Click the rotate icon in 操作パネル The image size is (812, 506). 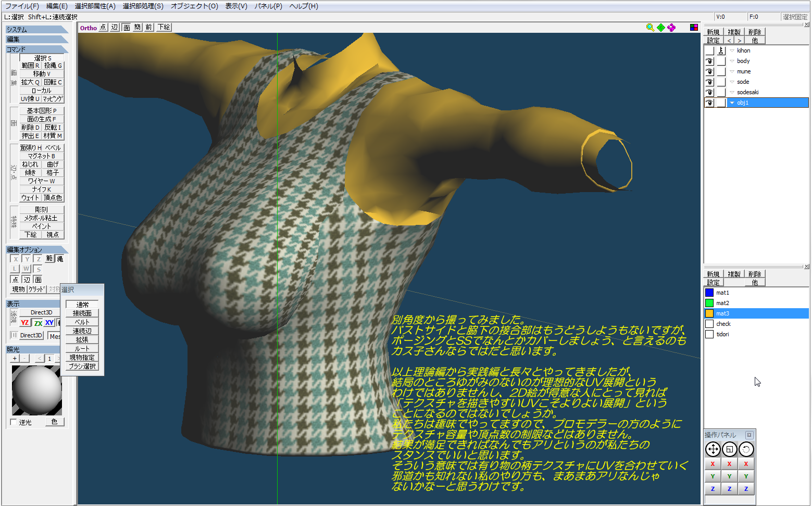tap(746, 449)
